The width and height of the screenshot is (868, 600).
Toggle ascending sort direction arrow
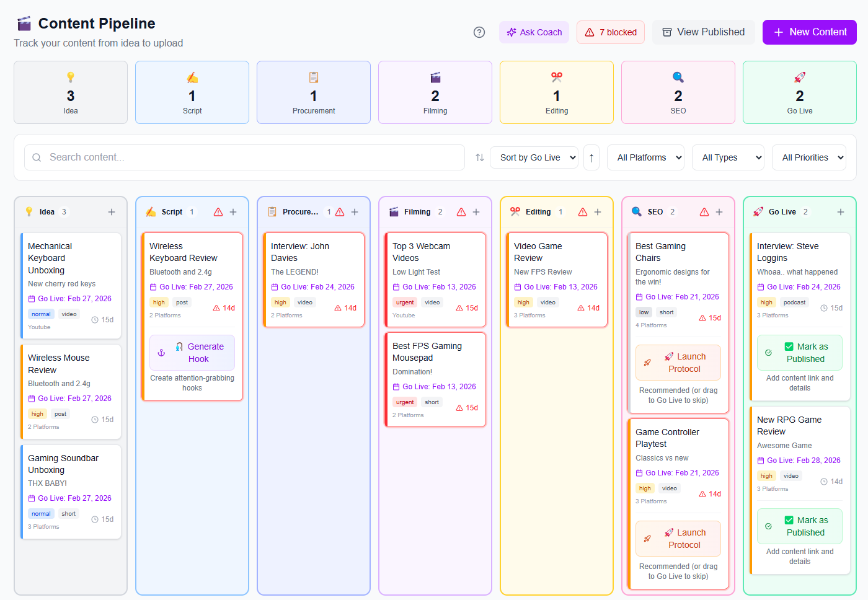click(591, 157)
